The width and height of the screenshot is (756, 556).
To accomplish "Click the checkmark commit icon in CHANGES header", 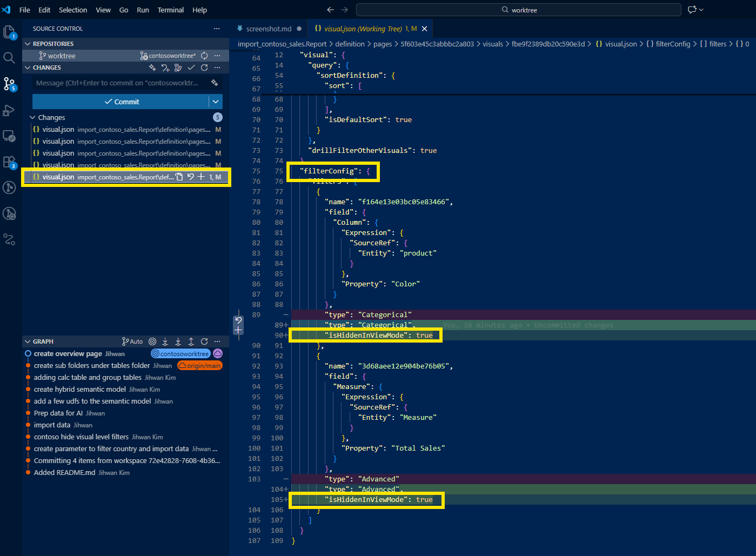I will (x=191, y=68).
